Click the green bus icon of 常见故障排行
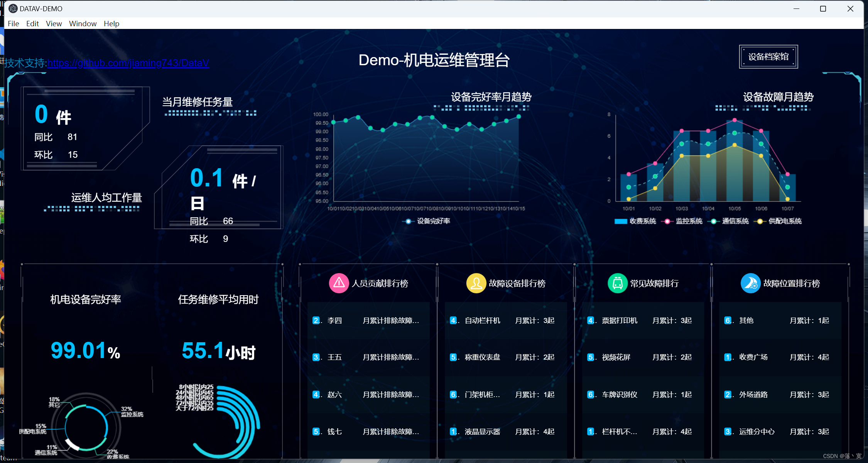The image size is (868, 463). pyautogui.click(x=618, y=283)
